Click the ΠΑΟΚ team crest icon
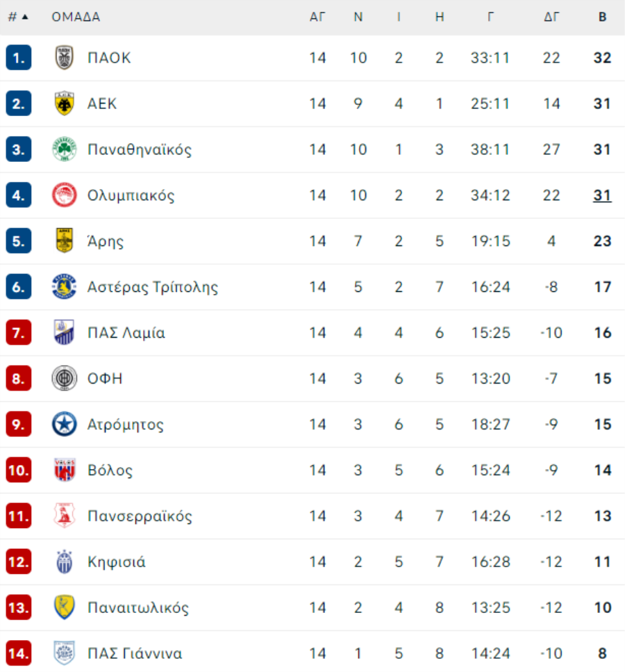The width and height of the screenshot is (625, 672). [x=65, y=58]
